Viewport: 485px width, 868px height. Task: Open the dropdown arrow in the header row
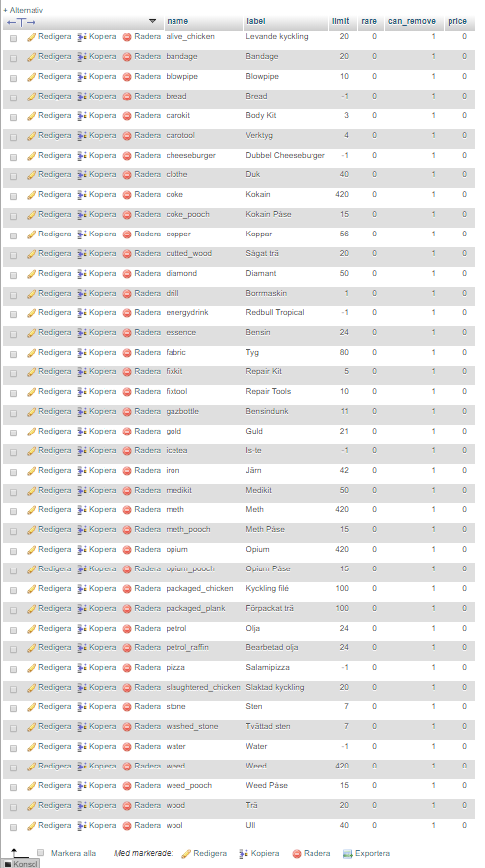152,21
